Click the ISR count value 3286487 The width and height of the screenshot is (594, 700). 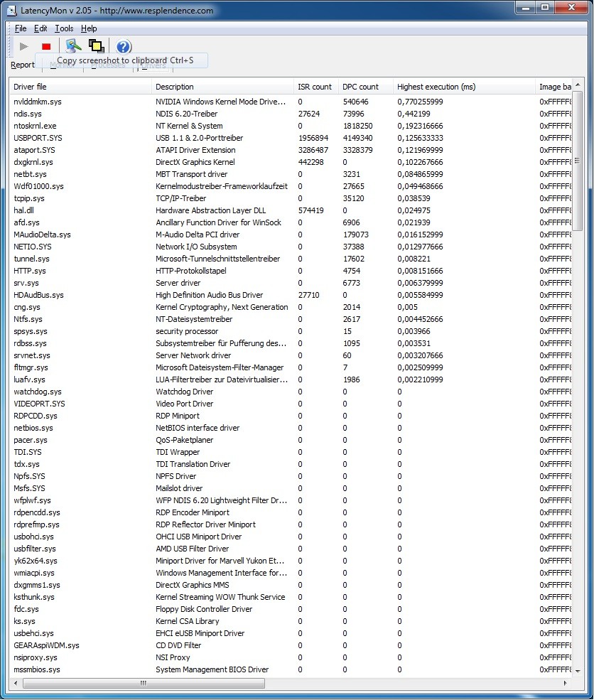pyautogui.click(x=313, y=150)
